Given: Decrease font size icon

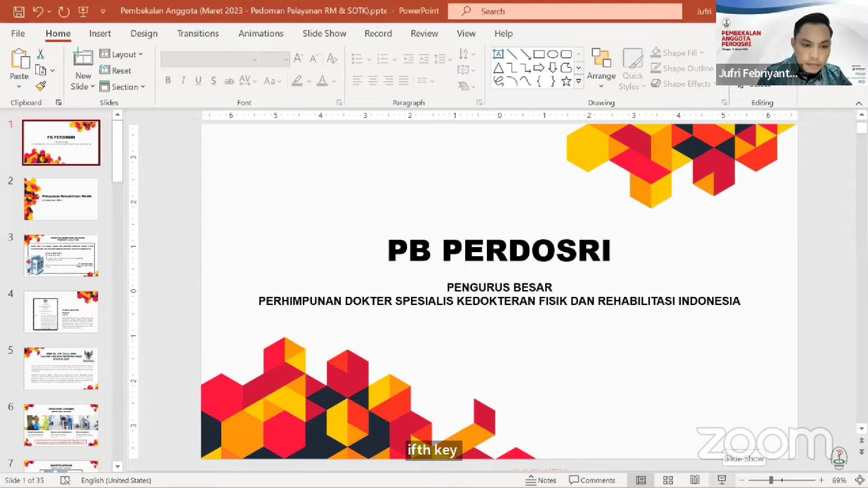Looking at the screenshot, I should click(x=314, y=58).
